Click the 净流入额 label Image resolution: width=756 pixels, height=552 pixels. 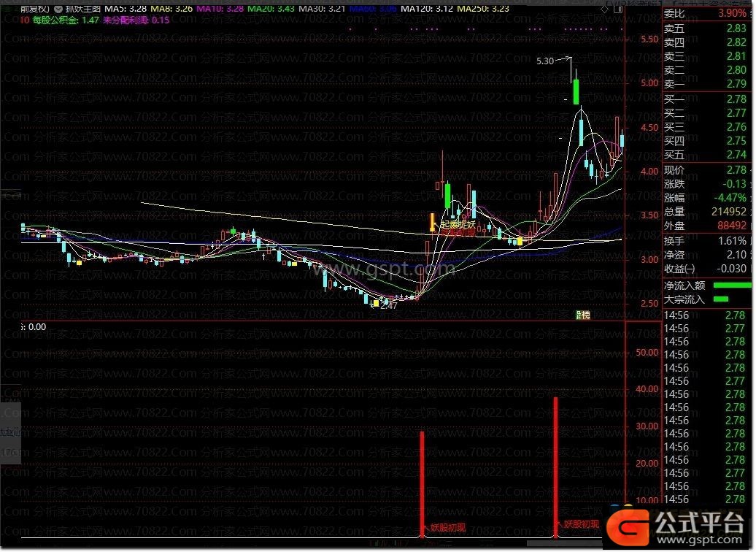coord(684,285)
